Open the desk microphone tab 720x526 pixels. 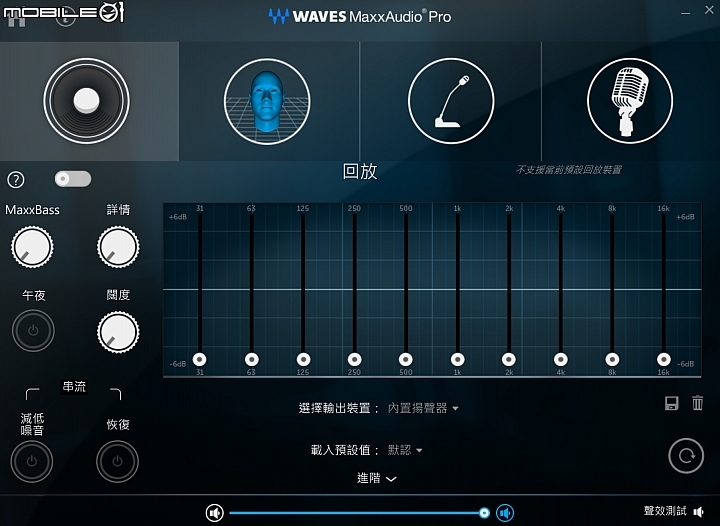[451, 101]
